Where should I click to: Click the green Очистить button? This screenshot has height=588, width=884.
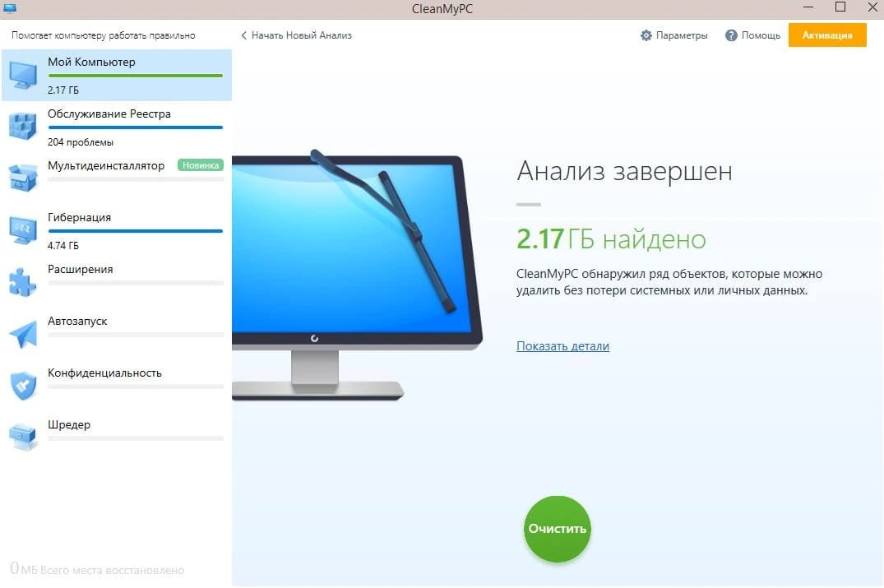[x=558, y=529]
